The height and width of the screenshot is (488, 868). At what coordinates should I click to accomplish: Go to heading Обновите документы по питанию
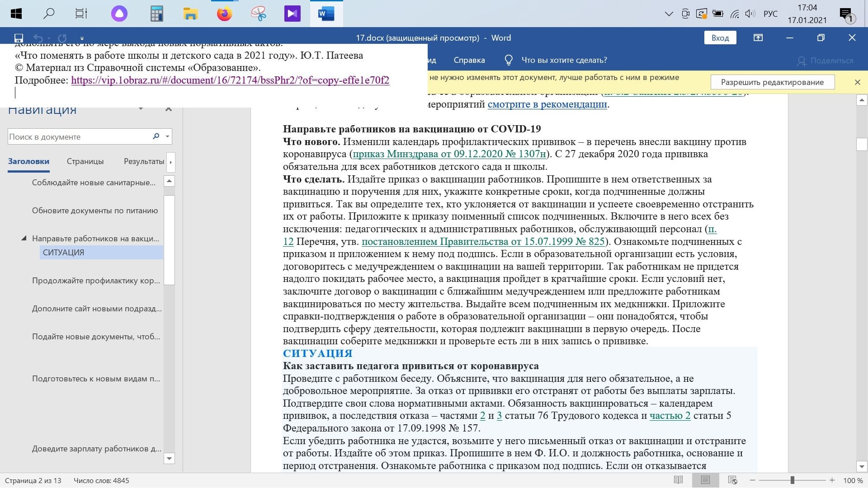pos(95,211)
